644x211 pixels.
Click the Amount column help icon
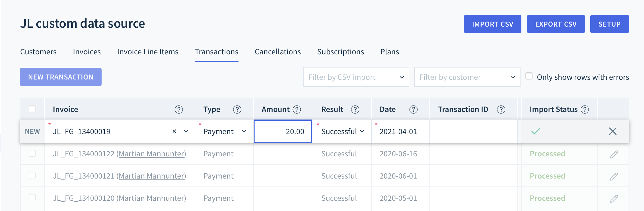pos(297,110)
